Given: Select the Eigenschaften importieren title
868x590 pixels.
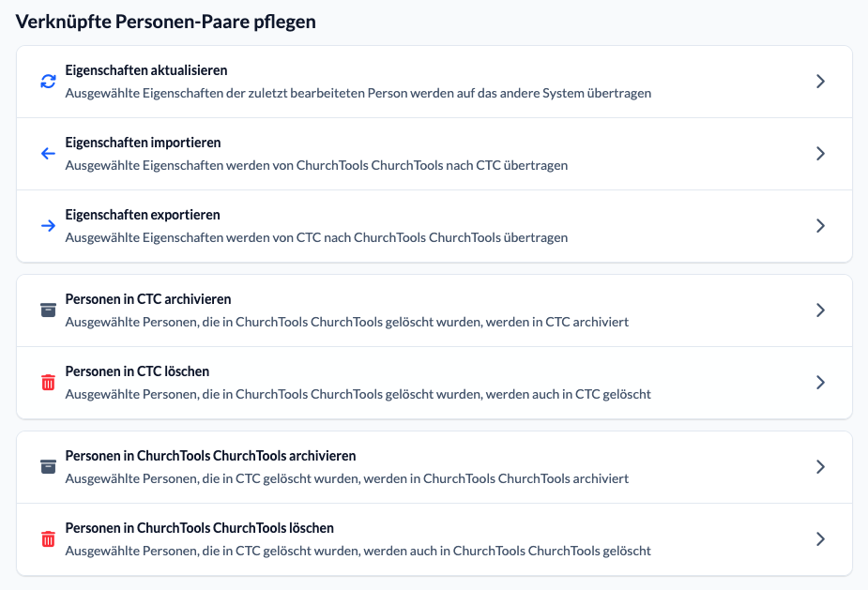Looking at the screenshot, I should [143, 143].
